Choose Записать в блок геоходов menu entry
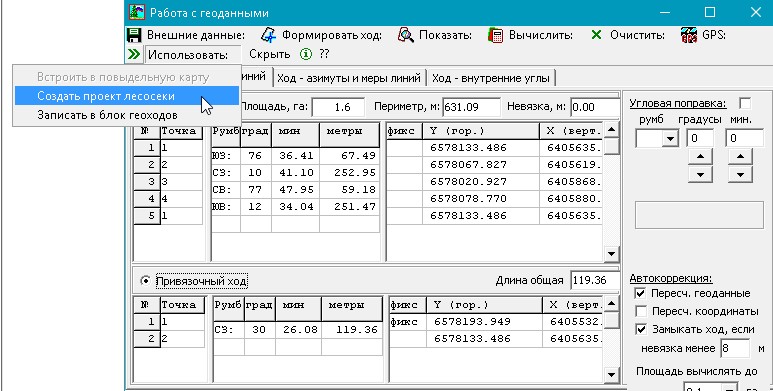773x391 pixels. (127, 115)
